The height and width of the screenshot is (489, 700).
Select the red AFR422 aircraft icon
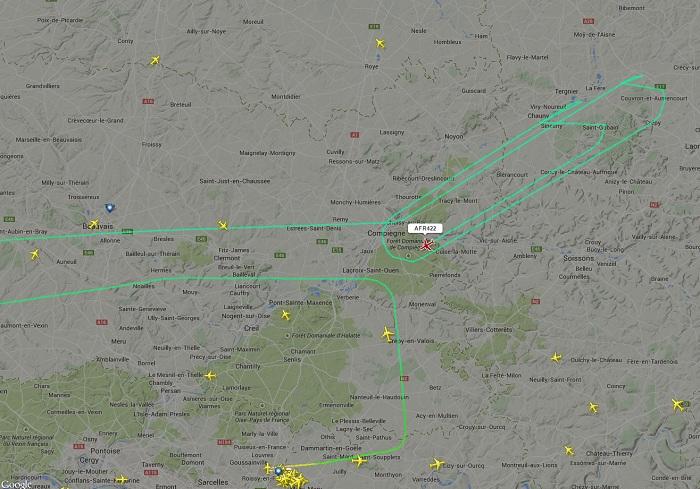point(427,245)
